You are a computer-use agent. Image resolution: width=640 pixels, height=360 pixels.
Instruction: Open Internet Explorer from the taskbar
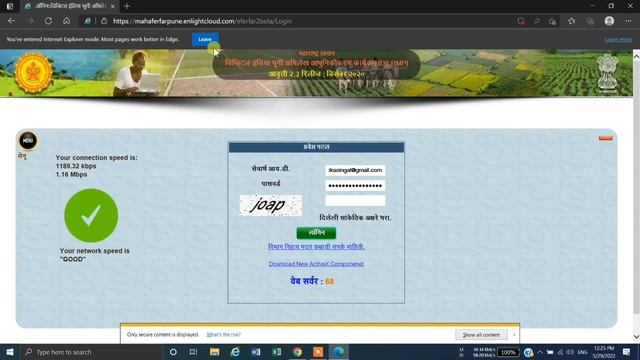[x=235, y=352]
